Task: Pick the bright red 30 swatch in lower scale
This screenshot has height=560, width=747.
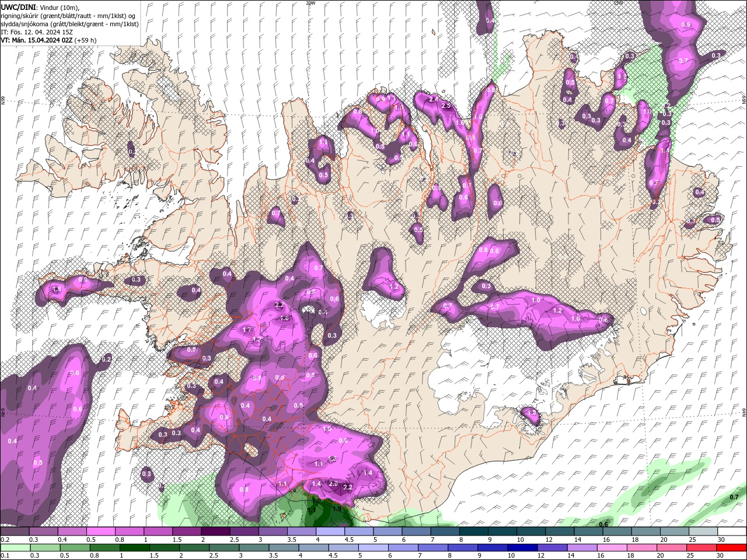Action: pos(731,548)
